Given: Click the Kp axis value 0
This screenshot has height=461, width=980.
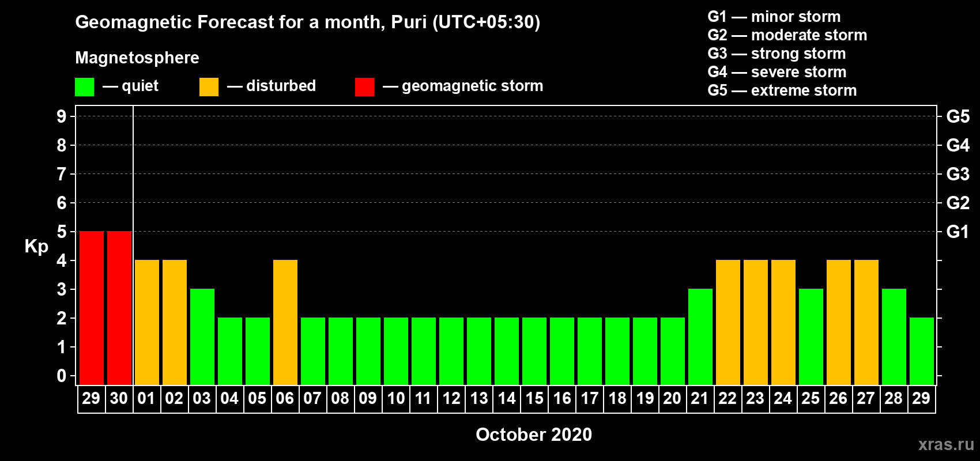Looking at the screenshot, I should (x=62, y=376).
